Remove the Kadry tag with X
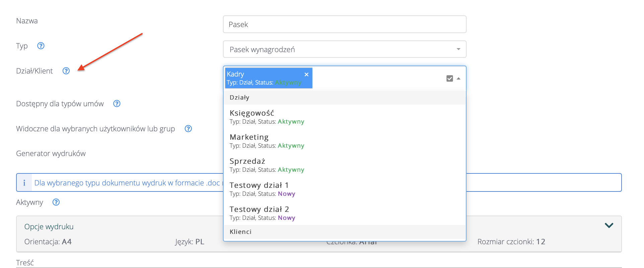This screenshot has width=644, height=268. tap(306, 75)
